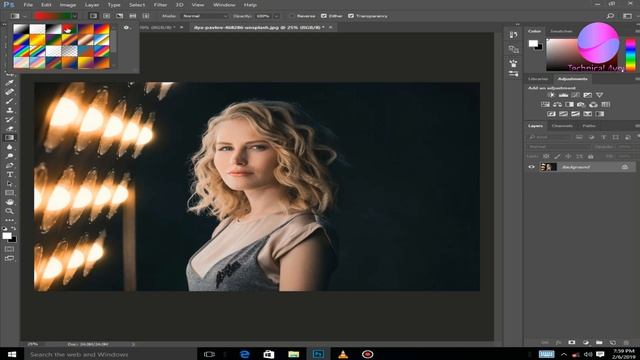Select the Dodge tool
Screen dimensions: 640x360
9,156
